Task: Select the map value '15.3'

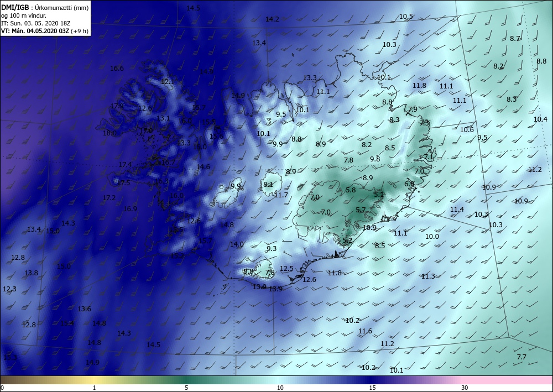Action: pyautogui.click(x=10, y=358)
